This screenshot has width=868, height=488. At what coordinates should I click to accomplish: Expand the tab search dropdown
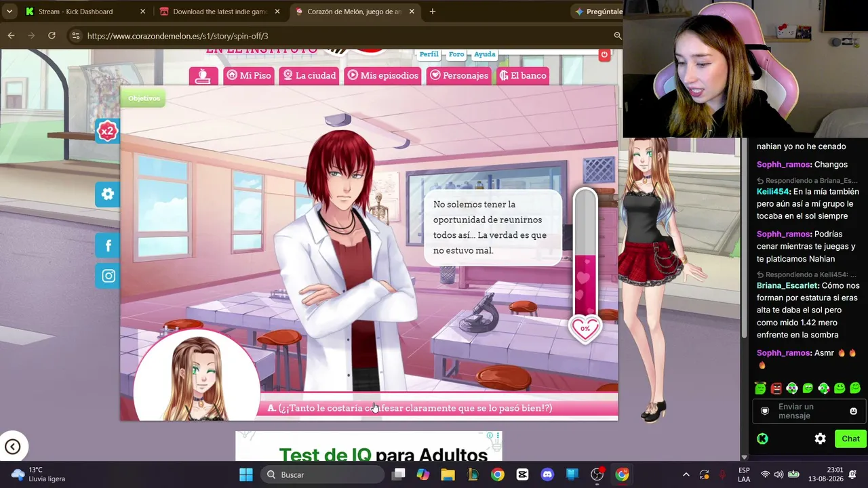[9, 12]
